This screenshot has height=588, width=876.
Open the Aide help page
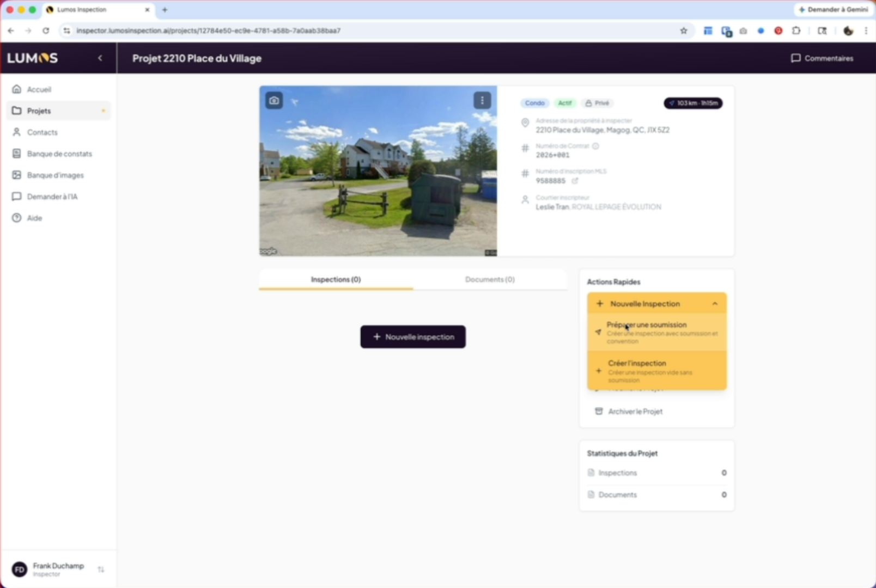pyautogui.click(x=34, y=218)
